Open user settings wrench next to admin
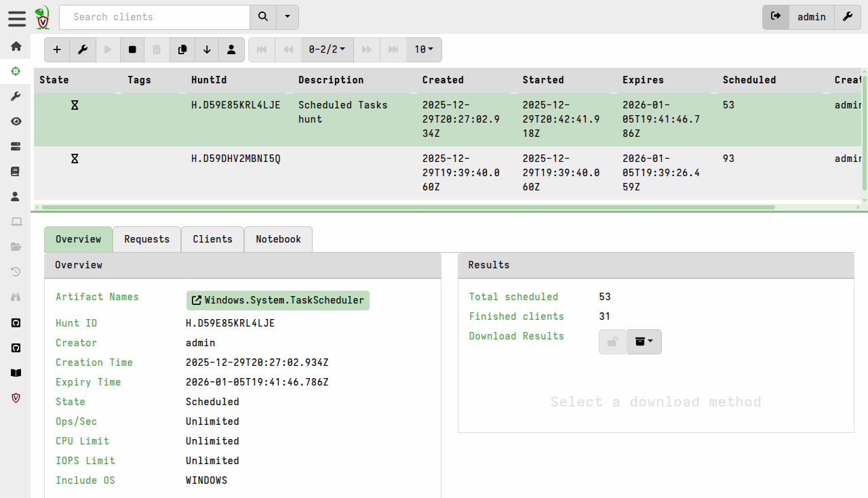The width and height of the screenshot is (868, 498). click(848, 17)
